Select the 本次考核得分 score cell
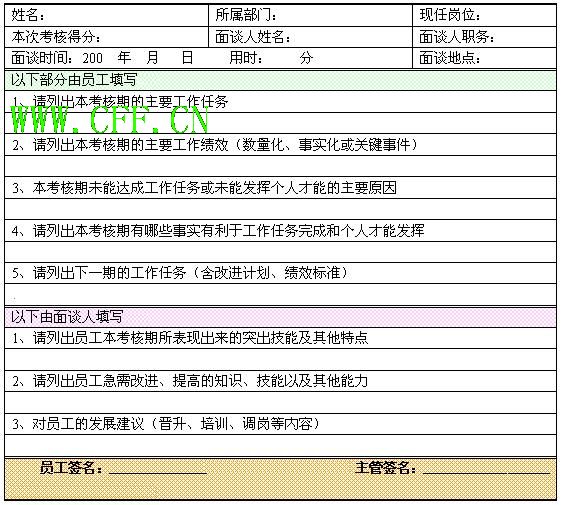Image resolution: width=563 pixels, height=505 pixels. (x=107, y=37)
